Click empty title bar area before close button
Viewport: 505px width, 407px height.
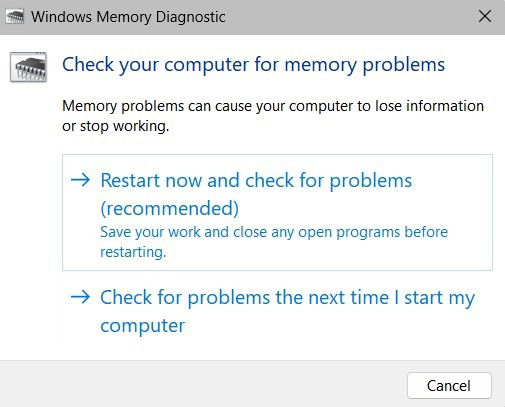pos(350,17)
